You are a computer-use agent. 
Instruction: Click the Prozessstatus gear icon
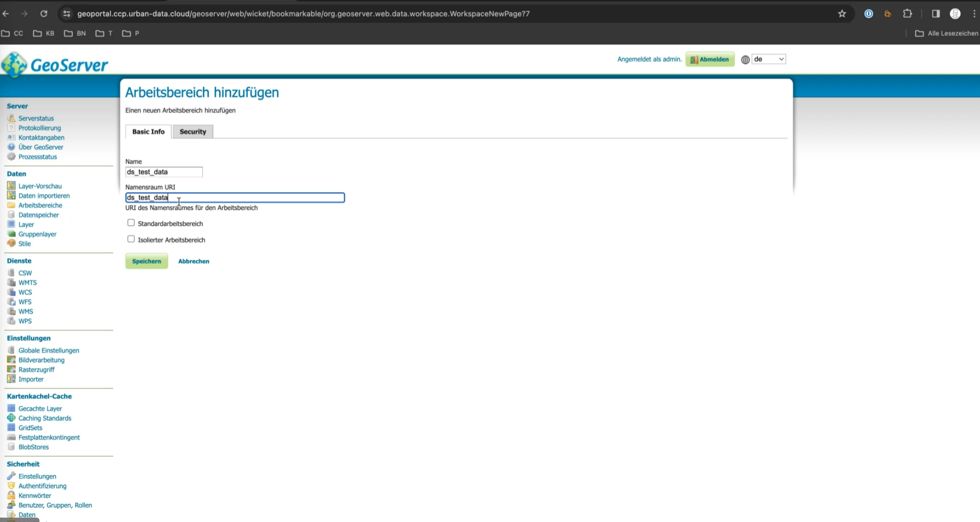click(x=11, y=157)
